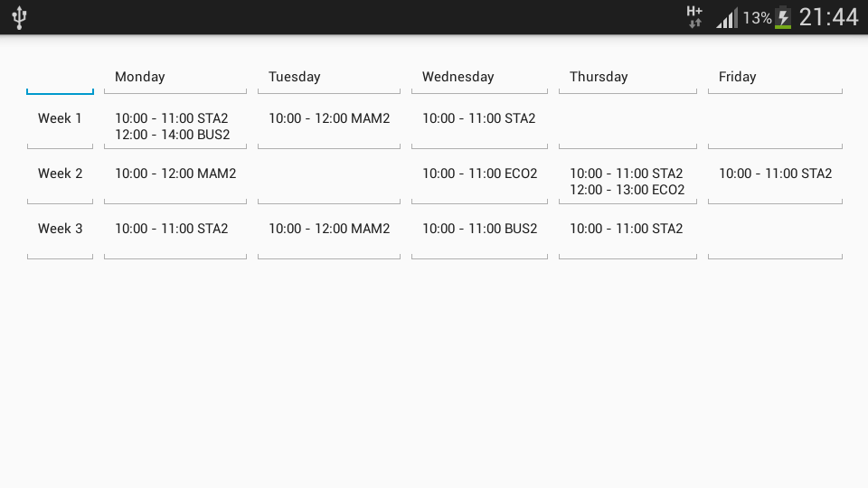
Task: Select the Week 3 row label field
Action: tap(60, 237)
